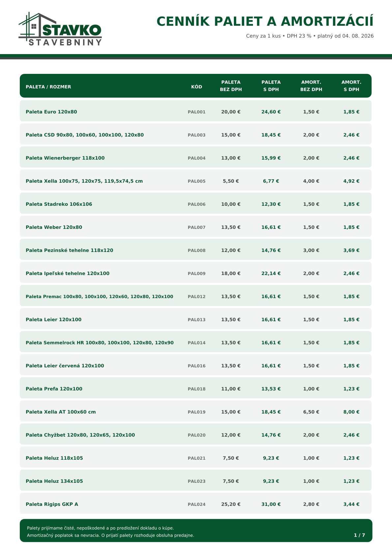This screenshot has width=392, height=555.
Task: Select the 'Paleta Semmelrock HR' row name
Action: (x=100, y=343)
